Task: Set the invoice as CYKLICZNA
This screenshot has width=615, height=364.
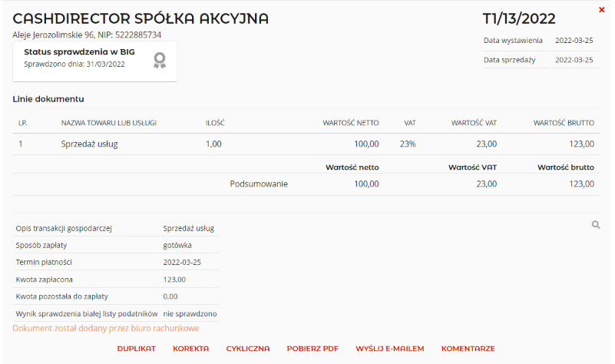Action: pyautogui.click(x=247, y=349)
